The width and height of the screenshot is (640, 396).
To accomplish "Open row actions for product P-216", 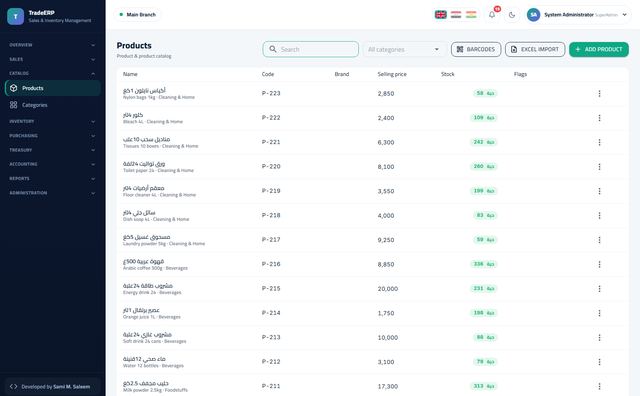I will 599,264.
